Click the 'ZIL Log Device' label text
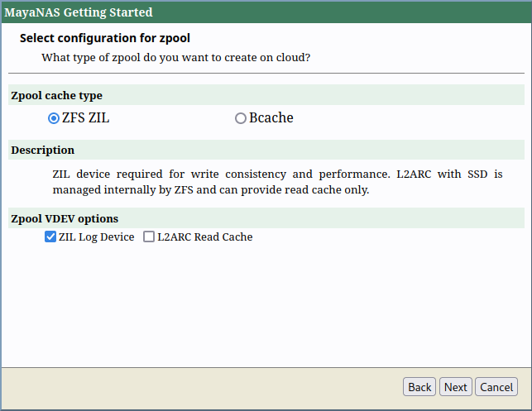The height and width of the screenshot is (411, 532). pos(96,237)
